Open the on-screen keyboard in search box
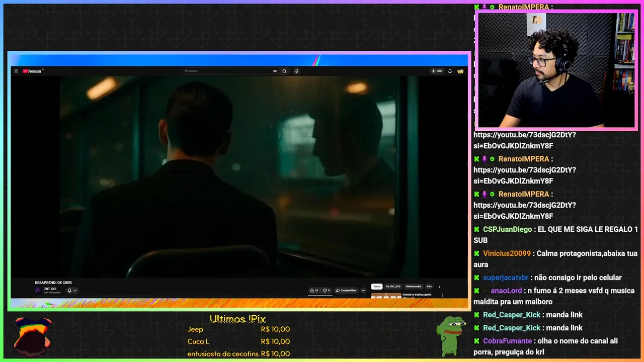 click(275, 71)
